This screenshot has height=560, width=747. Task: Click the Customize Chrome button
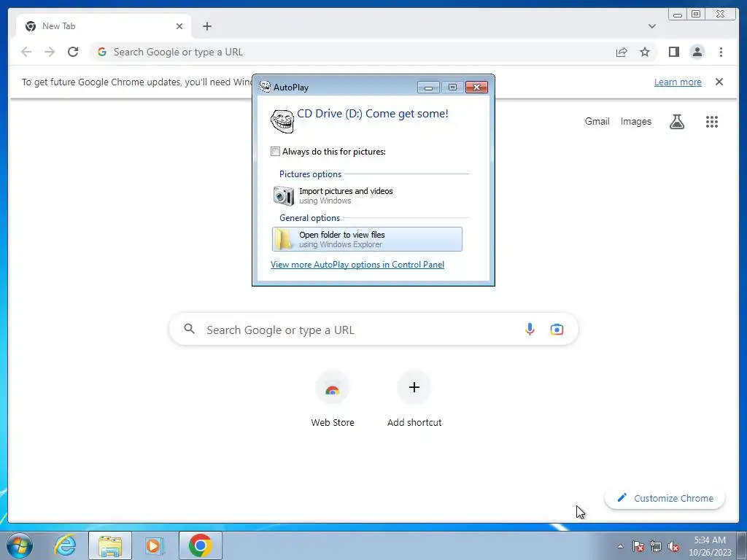(x=665, y=498)
